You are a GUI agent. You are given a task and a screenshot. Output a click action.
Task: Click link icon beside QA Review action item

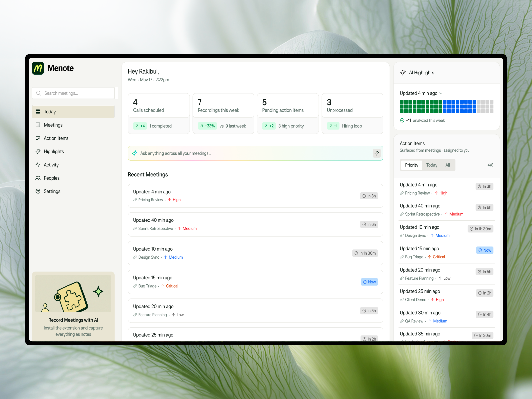click(402, 321)
